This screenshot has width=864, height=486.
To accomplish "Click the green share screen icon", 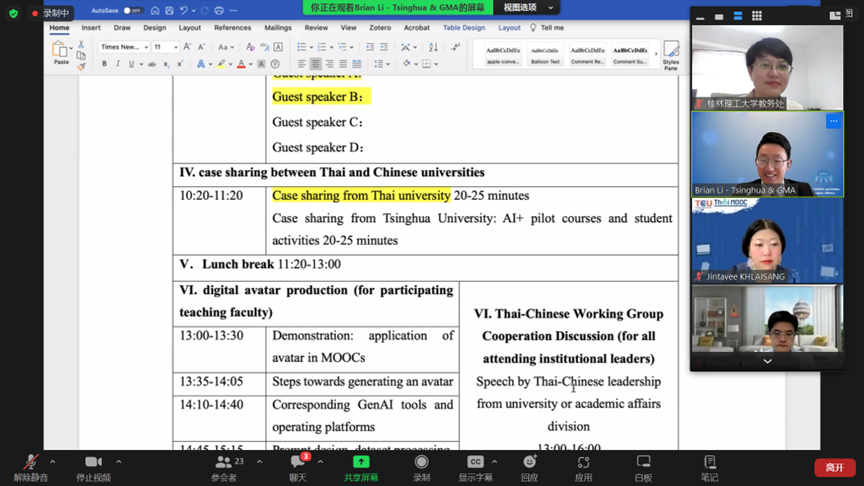I will [x=361, y=462].
